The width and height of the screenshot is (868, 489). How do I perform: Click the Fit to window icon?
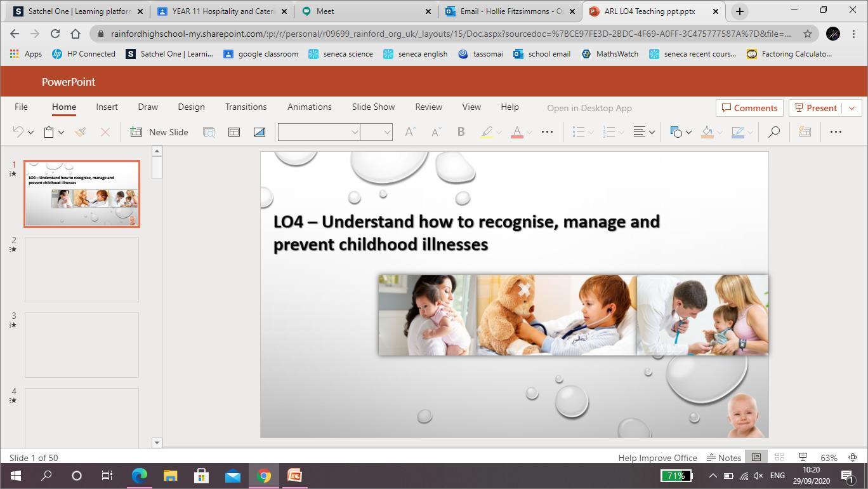pyautogui.click(x=853, y=457)
